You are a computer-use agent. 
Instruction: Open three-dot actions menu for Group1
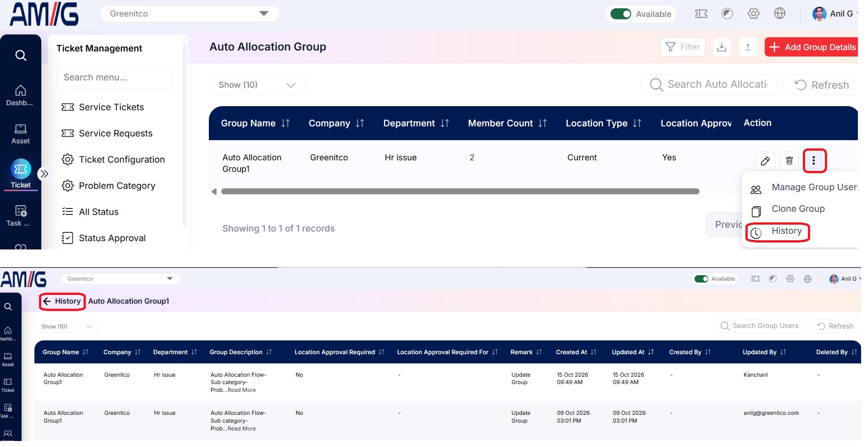(x=814, y=160)
